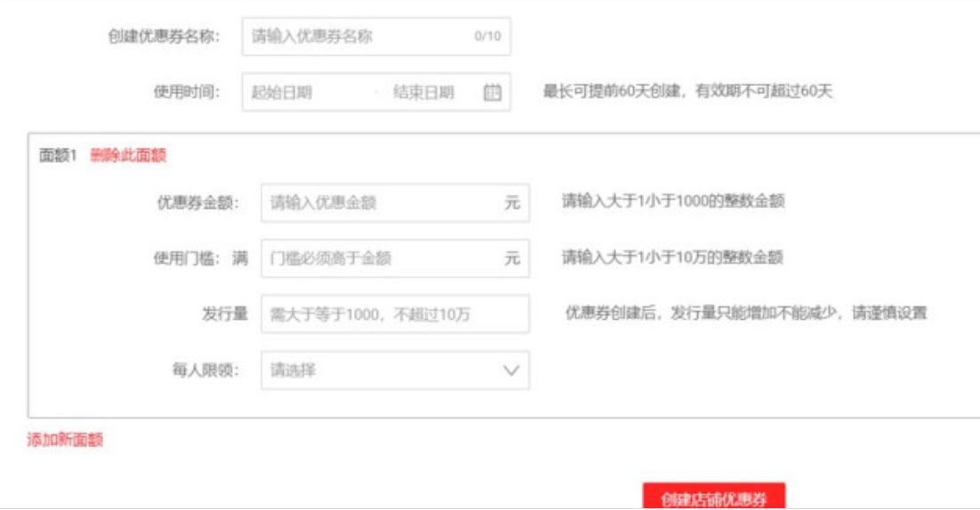This screenshot has height=510, width=980.
Task: Select the 面额1 heading text
Action: coord(58,155)
